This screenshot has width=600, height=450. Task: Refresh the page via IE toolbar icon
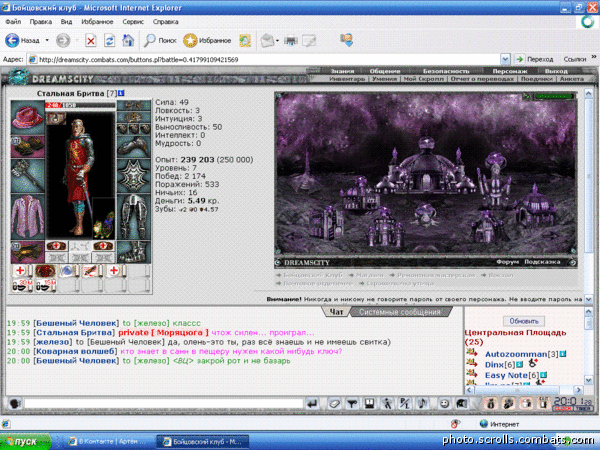click(109, 40)
